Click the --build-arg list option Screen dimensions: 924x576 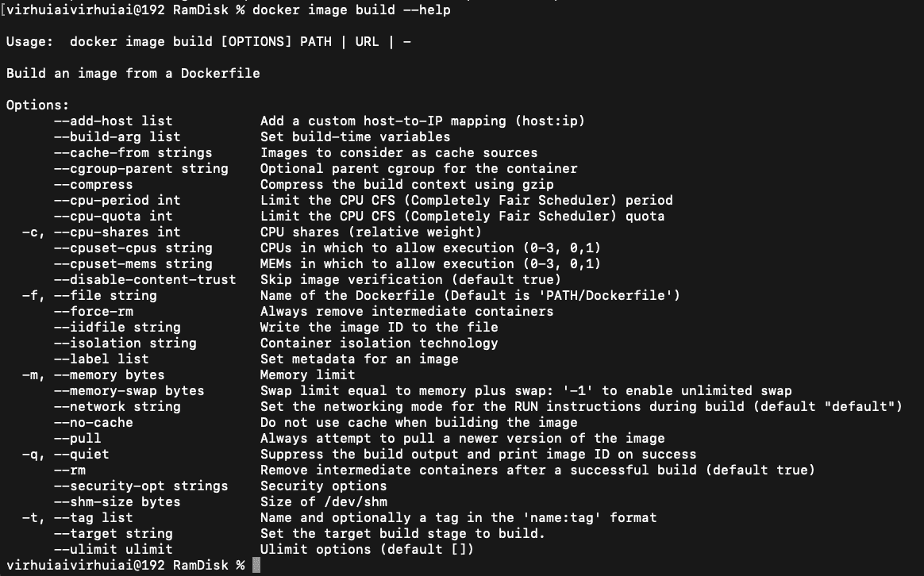(x=117, y=136)
